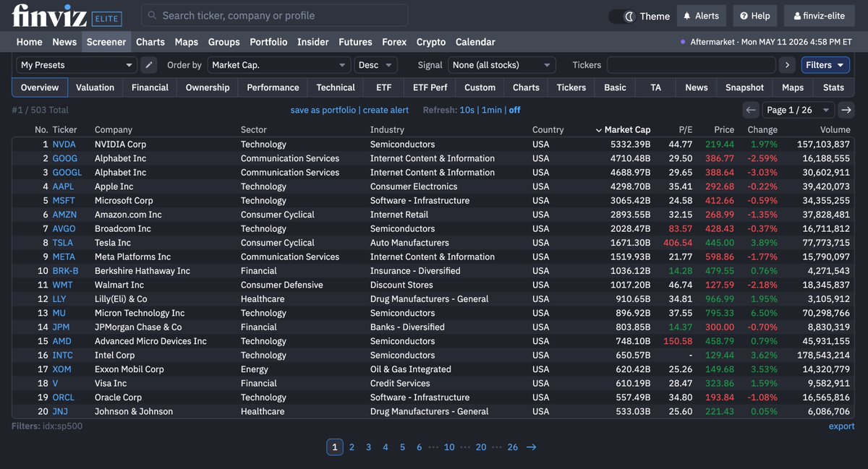Set refresh to 10s
868x469 pixels.
click(467, 110)
